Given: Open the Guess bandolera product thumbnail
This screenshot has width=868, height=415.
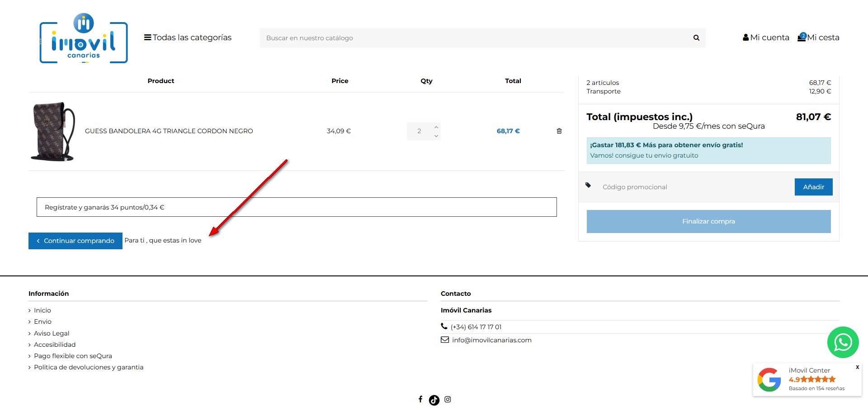Looking at the screenshot, I should [53, 131].
